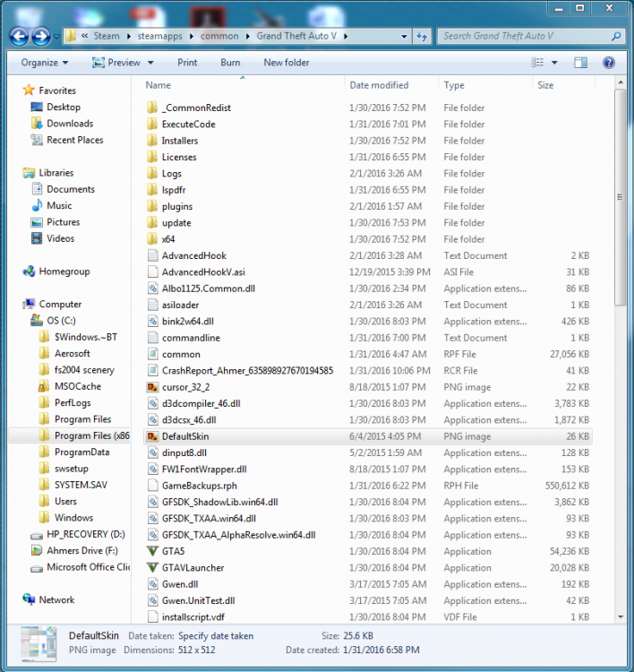The width and height of the screenshot is (634, 672).
Task: Select the GameBackups.rph file
Action: pyautogui.click(x=368, y=486)
